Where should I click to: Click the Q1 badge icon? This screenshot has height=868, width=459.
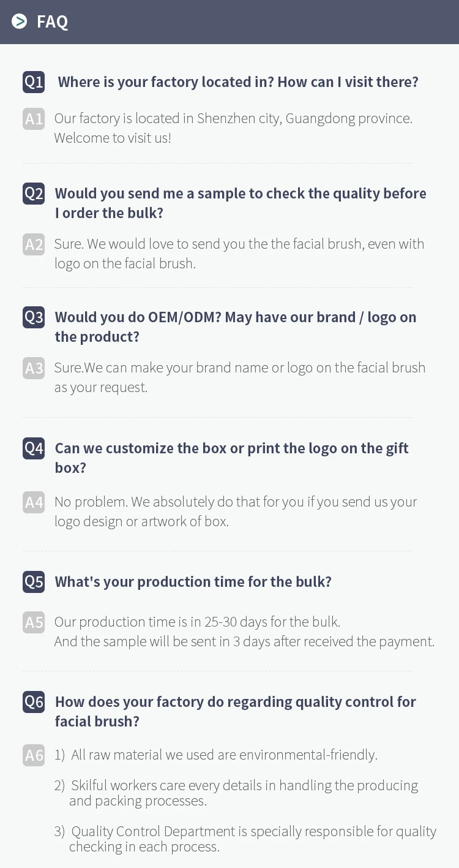tap(34, 82)
